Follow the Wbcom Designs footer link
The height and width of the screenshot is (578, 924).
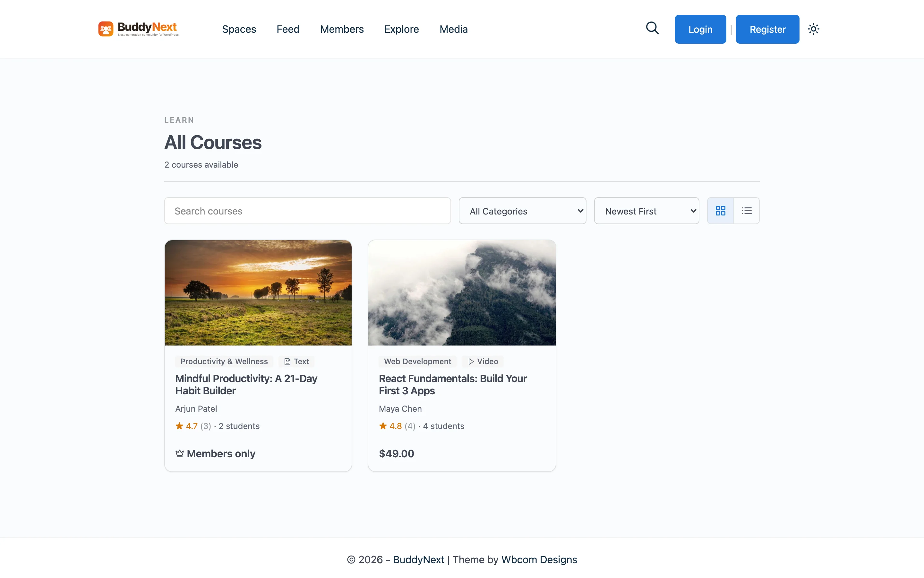[x=539, y=560]
